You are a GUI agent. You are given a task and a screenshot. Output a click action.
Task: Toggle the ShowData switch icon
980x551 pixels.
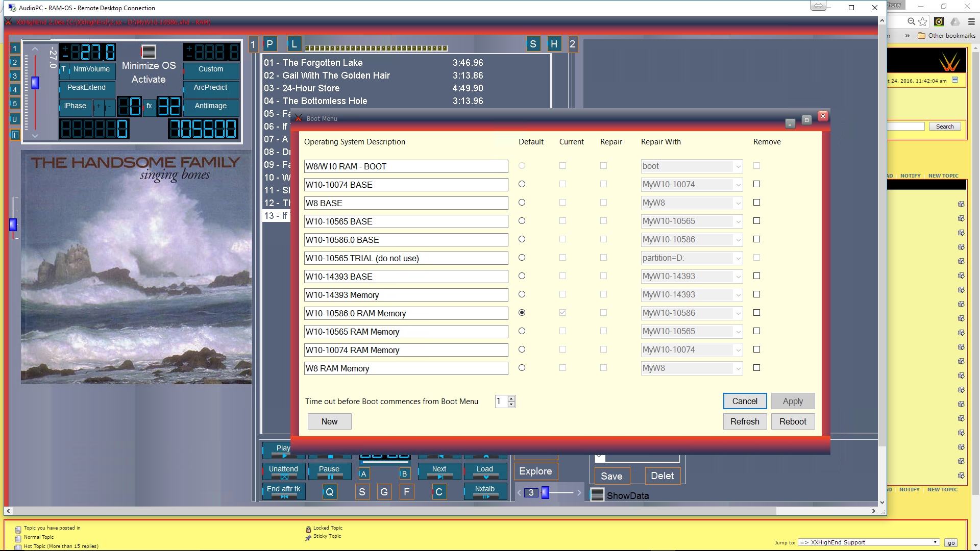(597, 495)
